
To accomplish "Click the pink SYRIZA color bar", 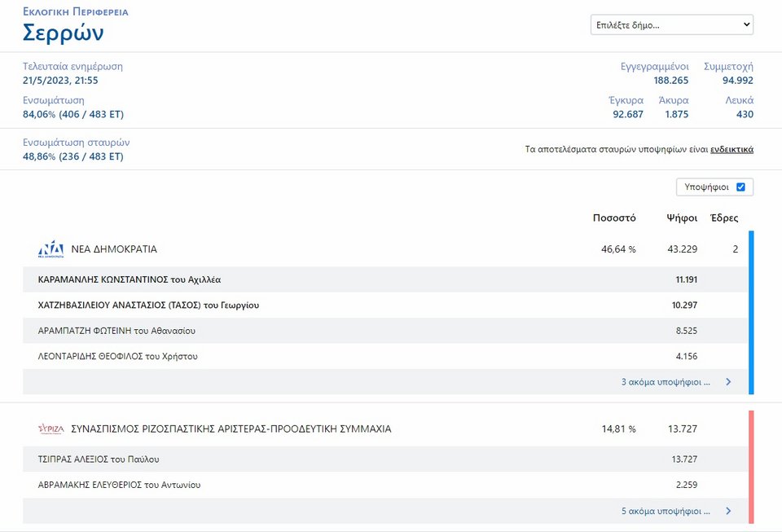I will [x=750, y=467].
